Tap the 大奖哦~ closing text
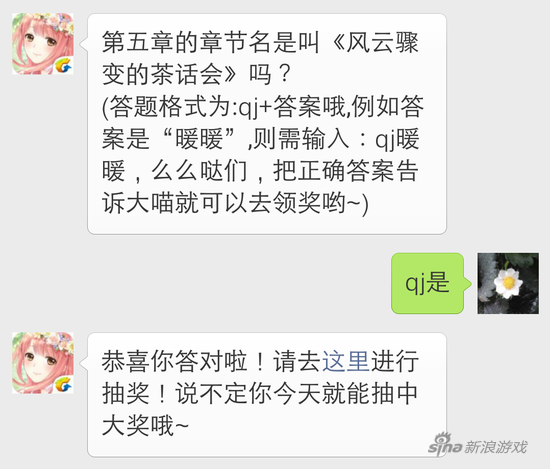Screen dimensions: 550x469 [145, 426]
